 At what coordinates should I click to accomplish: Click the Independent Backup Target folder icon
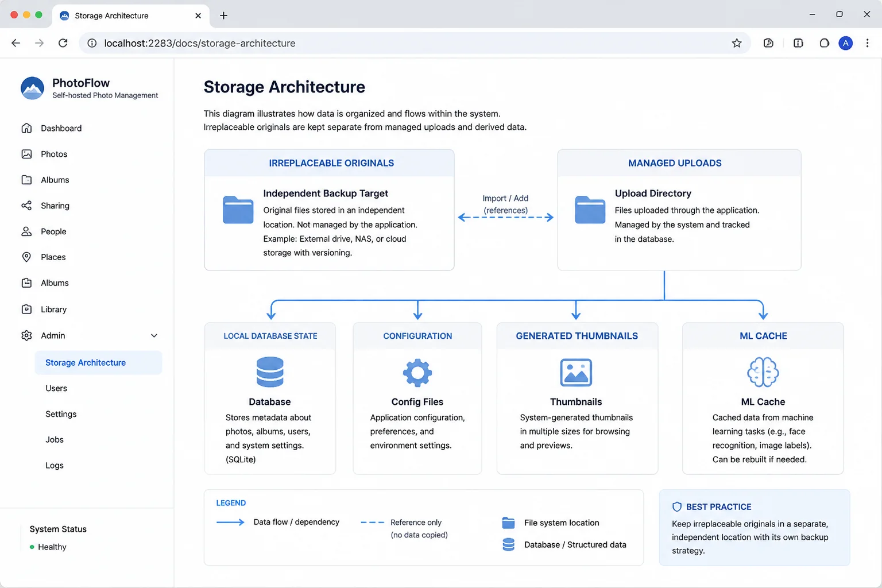click(238, 210)
